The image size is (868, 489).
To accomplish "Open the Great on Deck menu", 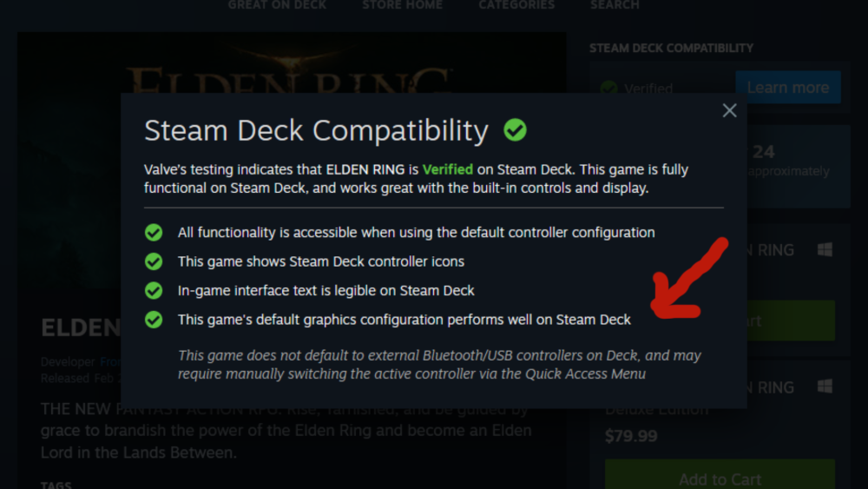I will 277,5.
